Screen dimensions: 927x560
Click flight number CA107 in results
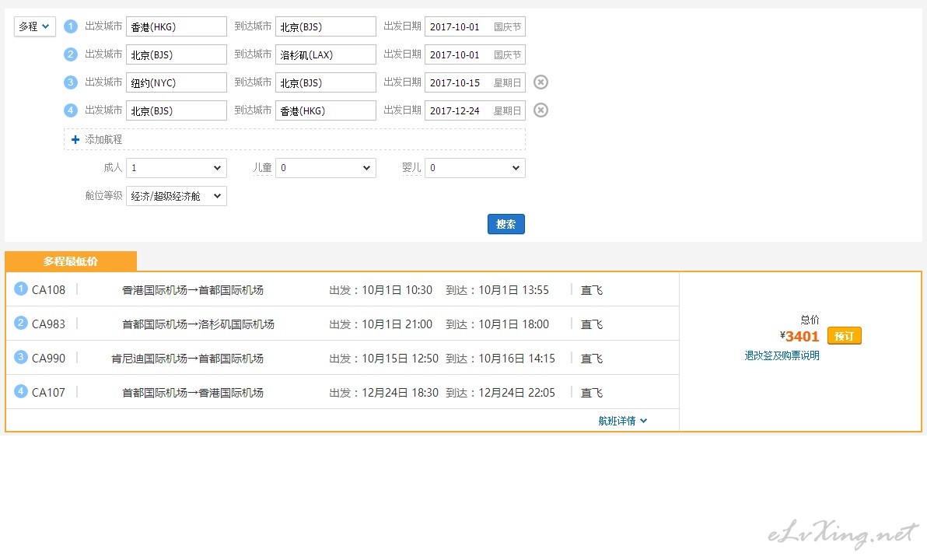48,393
